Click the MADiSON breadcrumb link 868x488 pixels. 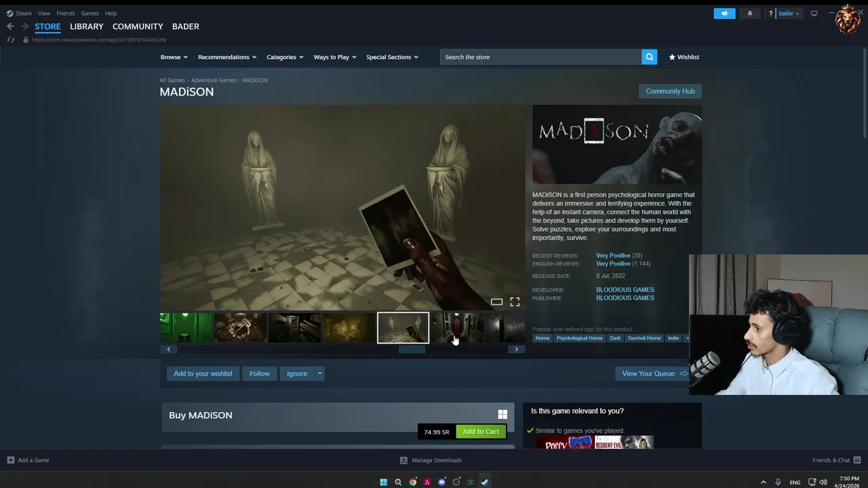[x=255, y=80]
